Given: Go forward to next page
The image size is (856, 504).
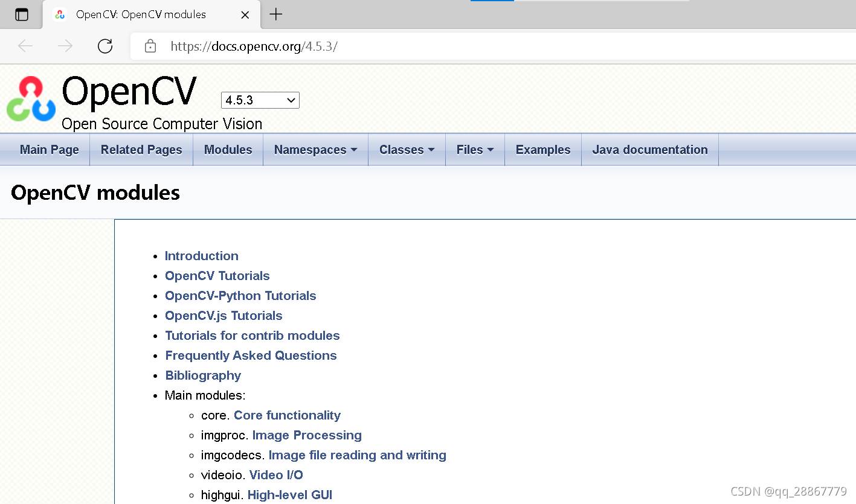Looking at the screenshot, I should point(65,46).
